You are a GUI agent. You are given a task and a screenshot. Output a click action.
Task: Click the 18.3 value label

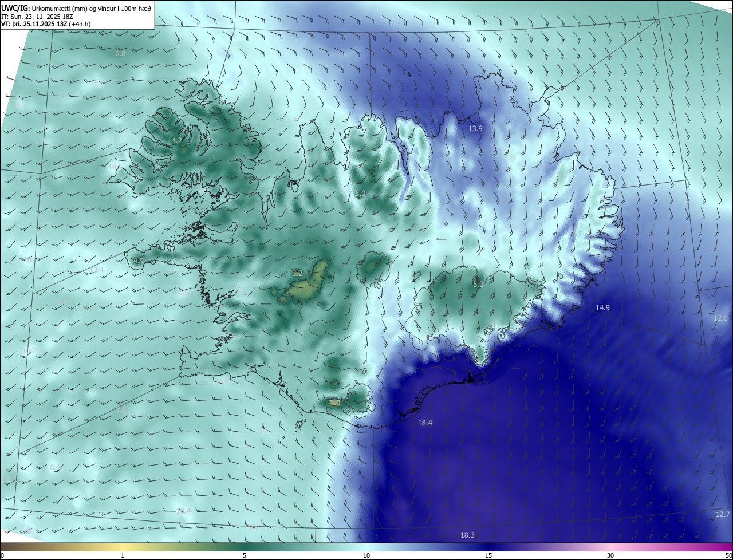[467, 535]
